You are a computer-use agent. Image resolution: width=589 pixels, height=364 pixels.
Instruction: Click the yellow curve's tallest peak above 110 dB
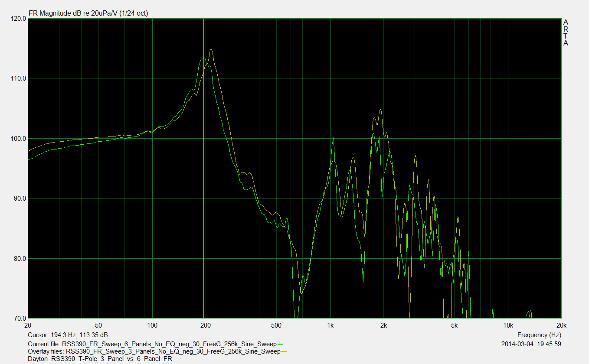click(x=211, y=50)
